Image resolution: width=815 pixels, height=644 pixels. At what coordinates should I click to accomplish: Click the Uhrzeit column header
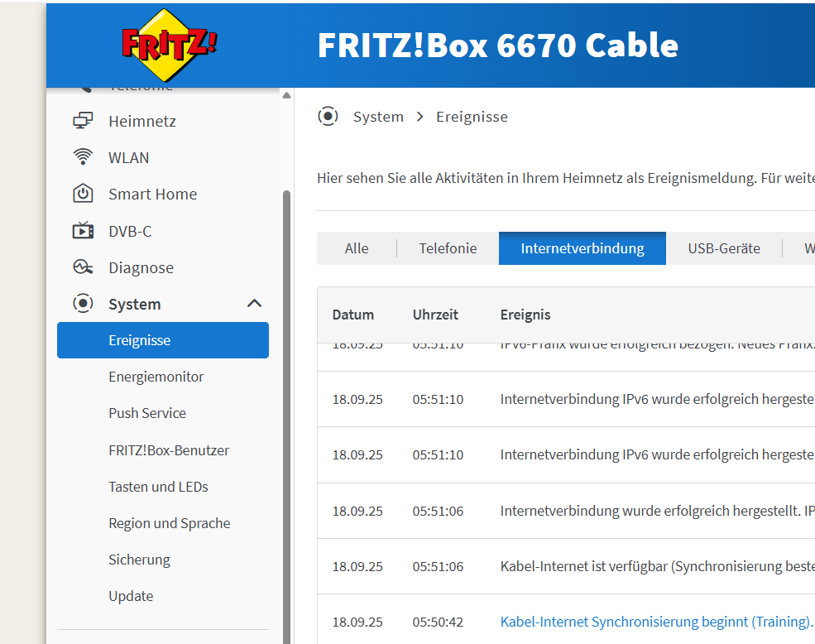435,315
